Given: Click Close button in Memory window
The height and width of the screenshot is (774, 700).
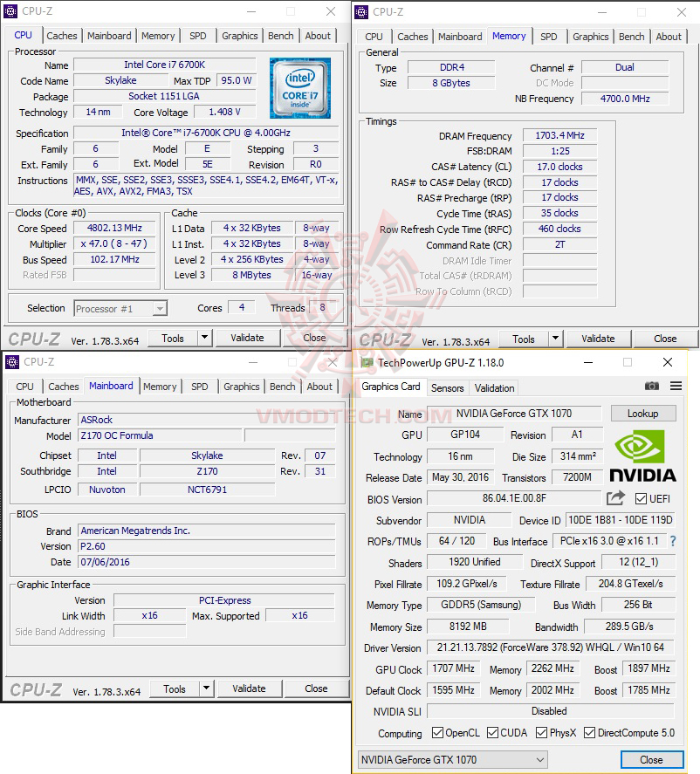Looking at the screenshot, I should click(665, 339).
